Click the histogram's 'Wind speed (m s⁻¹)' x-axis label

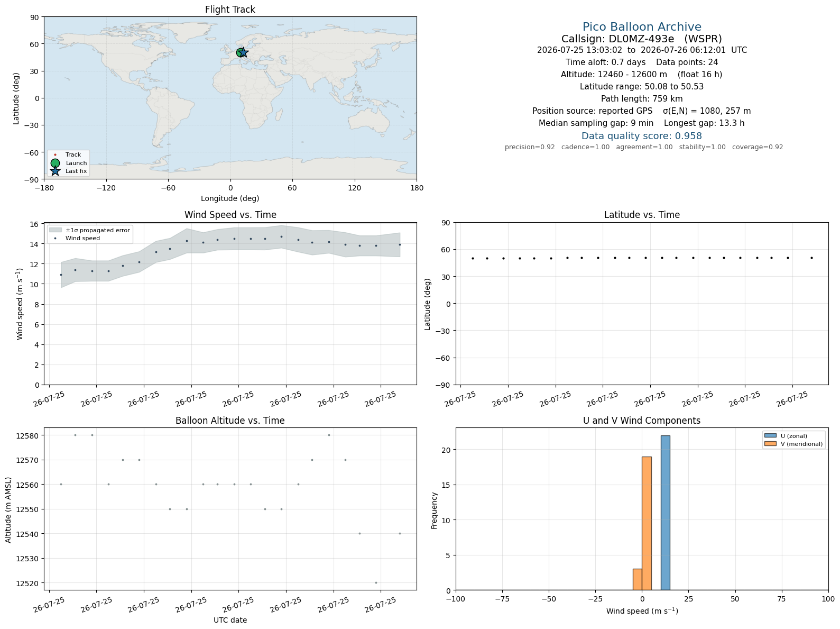(x=642, y=611)
